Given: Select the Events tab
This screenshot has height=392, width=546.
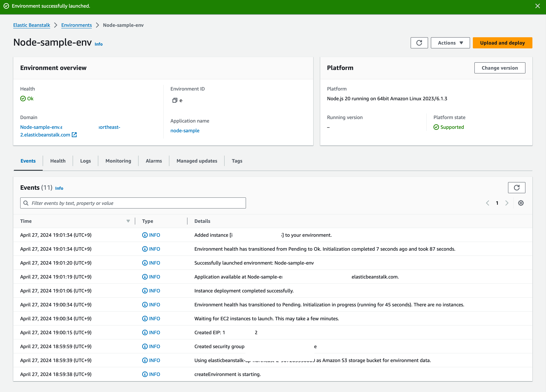Looking at the screenshot, I should [x=28, y=161].
